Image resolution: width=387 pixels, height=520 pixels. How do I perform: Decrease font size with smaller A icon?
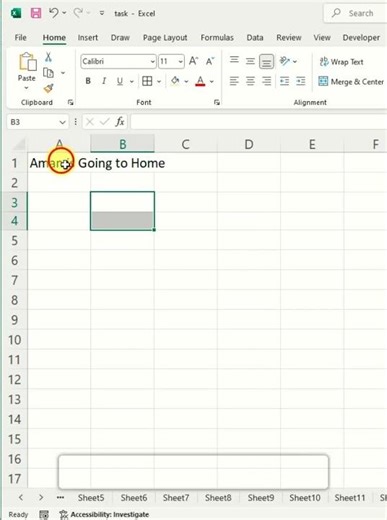click(x=210, y=61)
